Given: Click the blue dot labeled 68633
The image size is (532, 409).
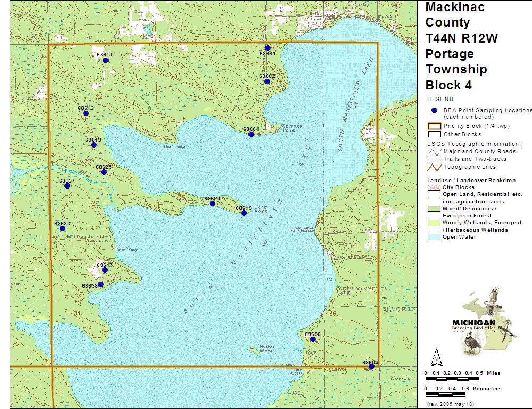Looking at the screenshot, I should [62, 228].
